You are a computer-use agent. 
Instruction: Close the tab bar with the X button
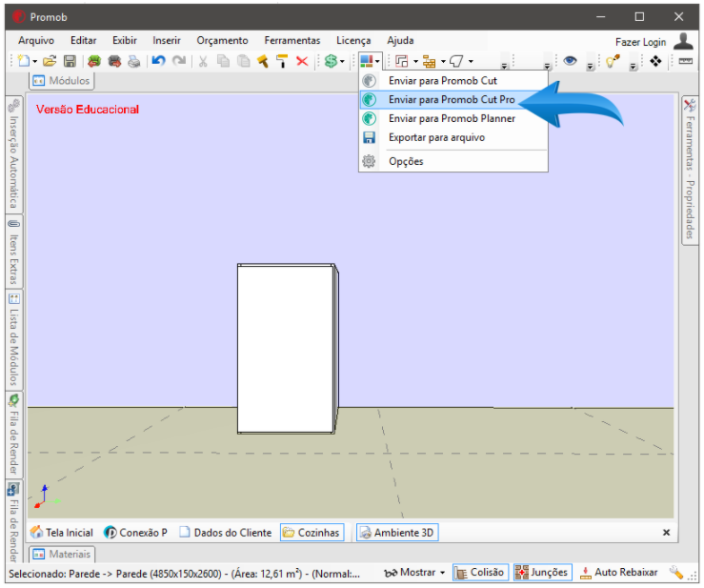[666, 533]
